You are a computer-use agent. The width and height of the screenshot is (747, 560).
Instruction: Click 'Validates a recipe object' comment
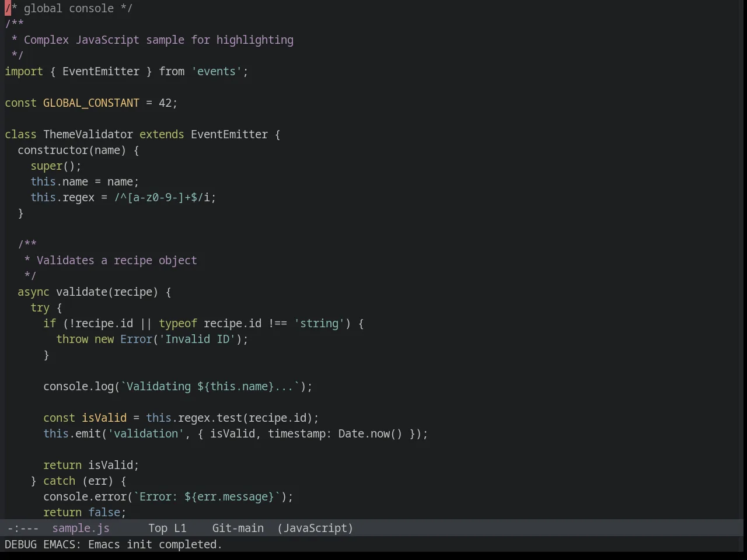[117, 260]
